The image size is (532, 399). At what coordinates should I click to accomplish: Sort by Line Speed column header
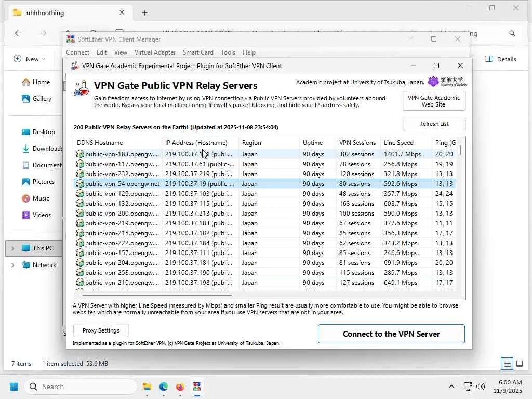406,143
